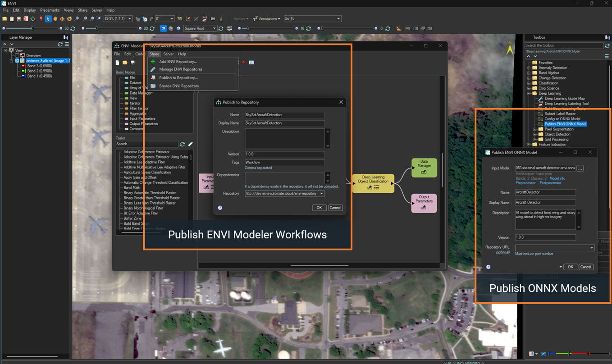Open the Model info link

tap(557, 178)
